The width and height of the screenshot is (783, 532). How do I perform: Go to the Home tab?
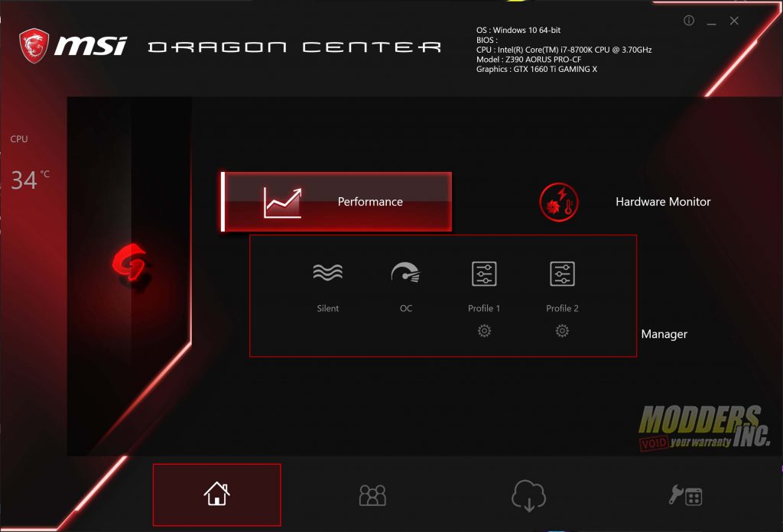pyautogui.click(x=216, y=495)
